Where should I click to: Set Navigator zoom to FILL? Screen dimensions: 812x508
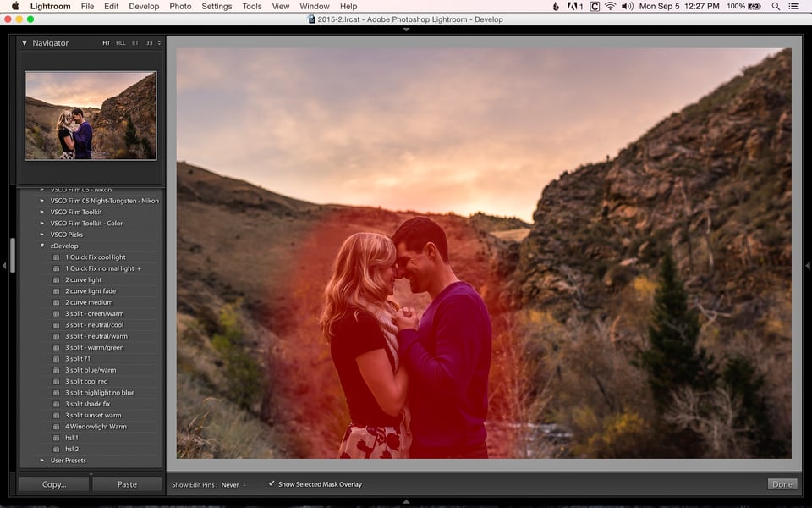click(x=121, y=43)
